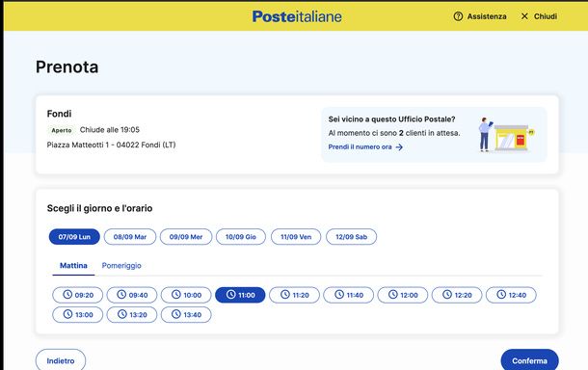Close the page with the Chiudi label
The height and width of the screenshot is (370, 588).
point(546,16)
